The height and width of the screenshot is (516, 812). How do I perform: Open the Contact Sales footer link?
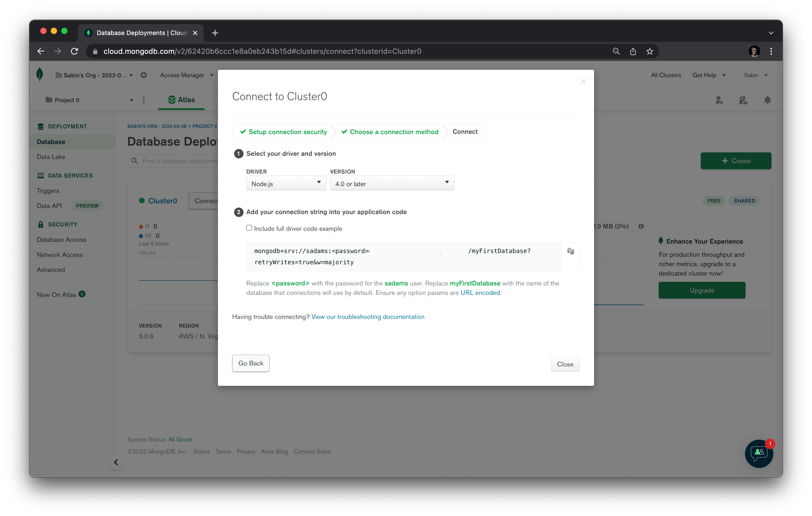tap(312, 452)
